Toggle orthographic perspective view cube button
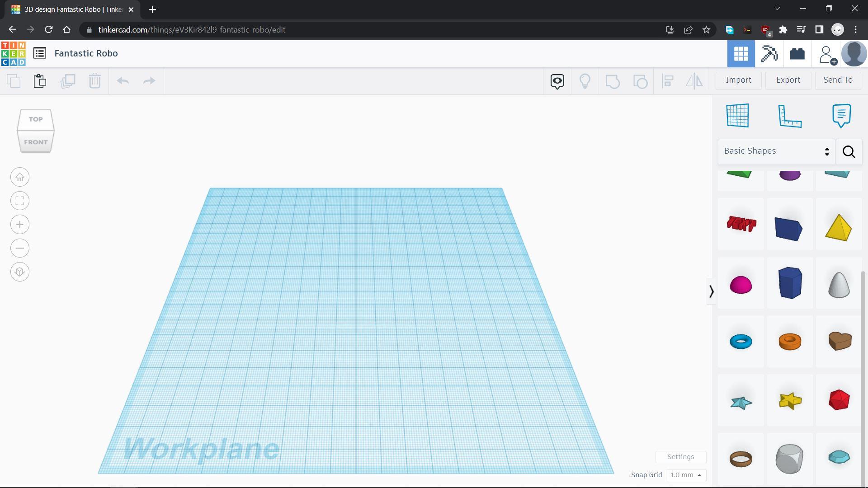868x488 pixels. point(20,272)
